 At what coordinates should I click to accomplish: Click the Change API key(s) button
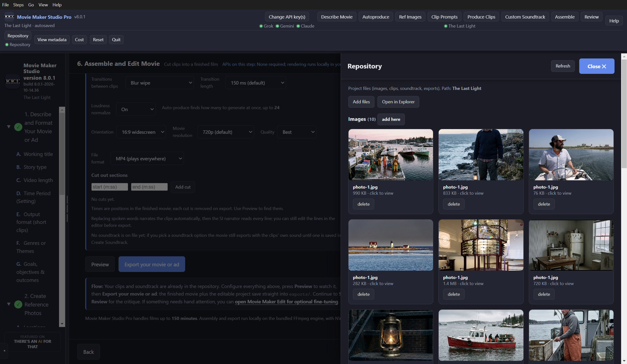pos(287,17)
